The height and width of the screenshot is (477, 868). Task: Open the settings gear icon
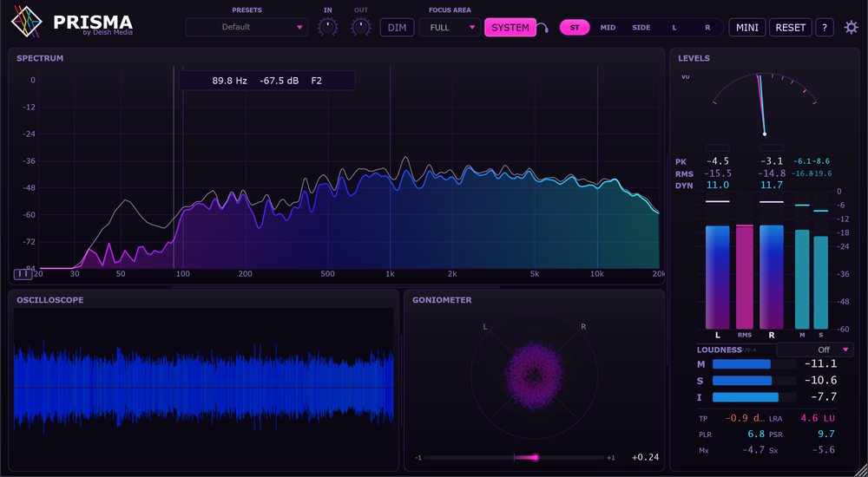click(851, 27)
